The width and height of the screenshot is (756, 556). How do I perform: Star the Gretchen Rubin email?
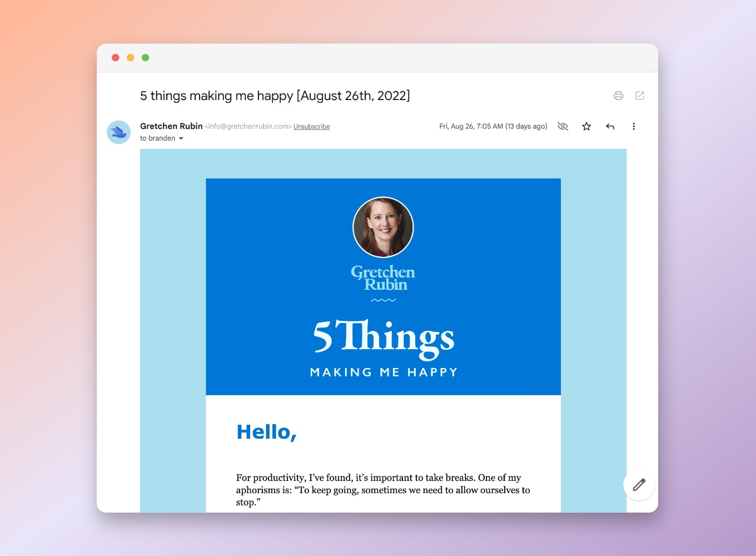586,126
